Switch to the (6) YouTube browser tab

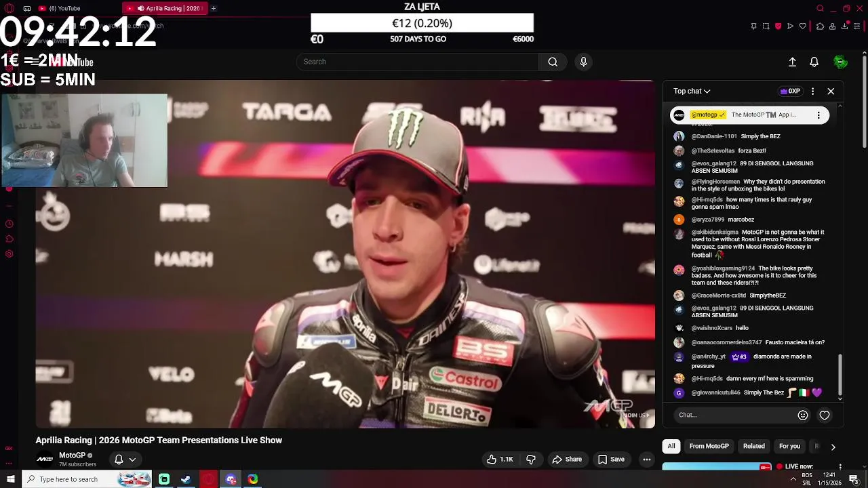(76, 8)
